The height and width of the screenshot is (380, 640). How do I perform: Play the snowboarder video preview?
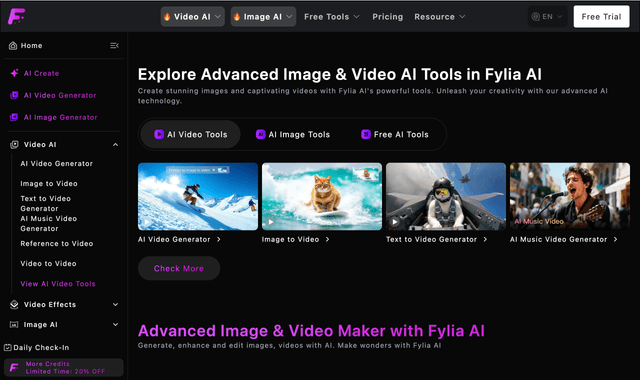[x=146, y=222]
